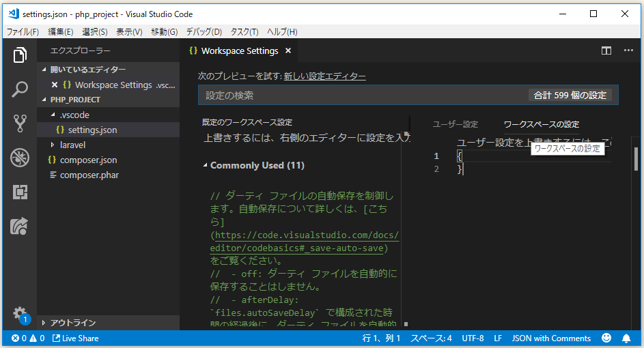Click the VS Code logo in title bar
This screenshot has height=348, width=644.
14,14
